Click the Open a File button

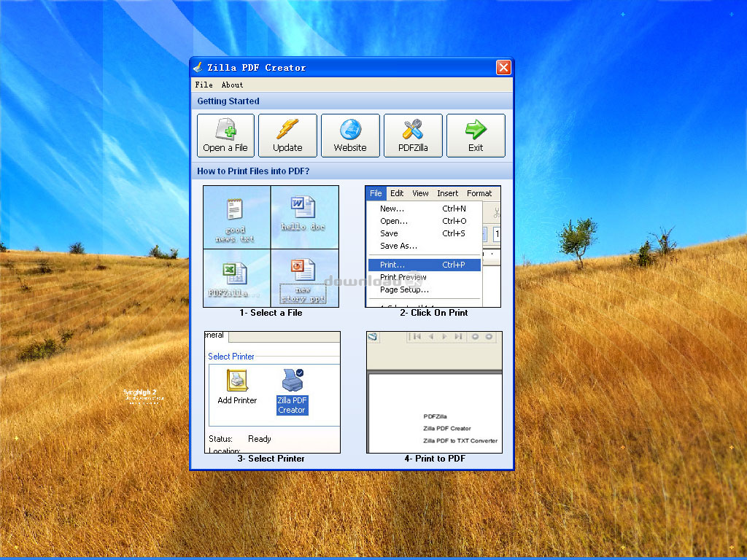point(225,136)
